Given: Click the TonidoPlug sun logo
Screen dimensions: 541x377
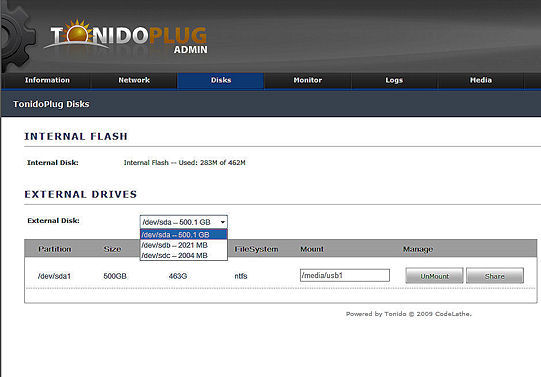Looking at the screenshot, I should pos(79,32).
